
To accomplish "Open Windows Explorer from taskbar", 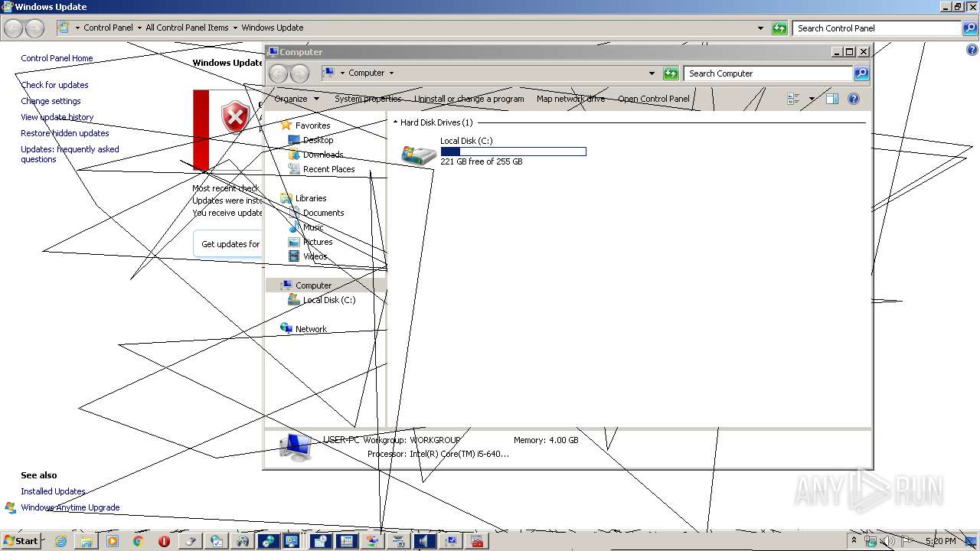I will point(87,541).
